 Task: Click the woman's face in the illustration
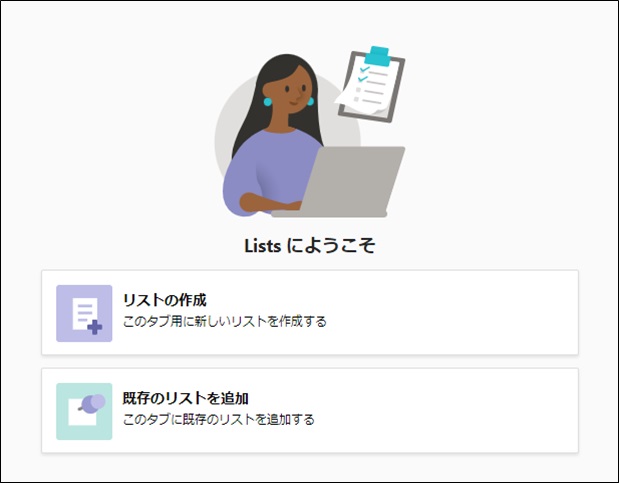[289, 94]
